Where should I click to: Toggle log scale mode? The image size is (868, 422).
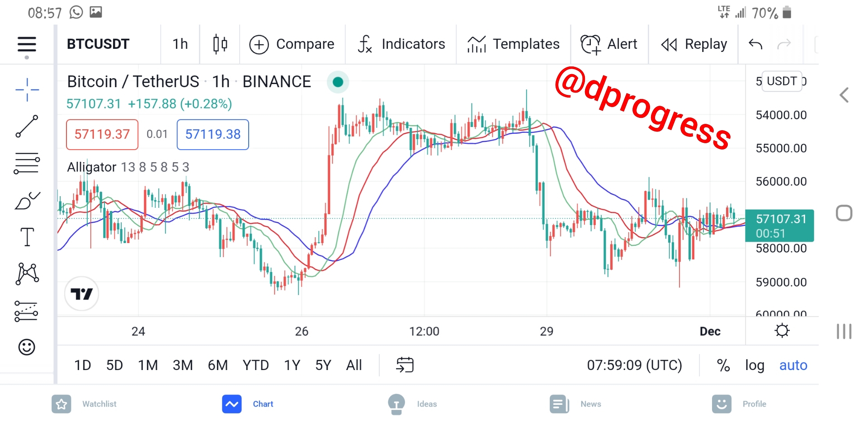755,365
